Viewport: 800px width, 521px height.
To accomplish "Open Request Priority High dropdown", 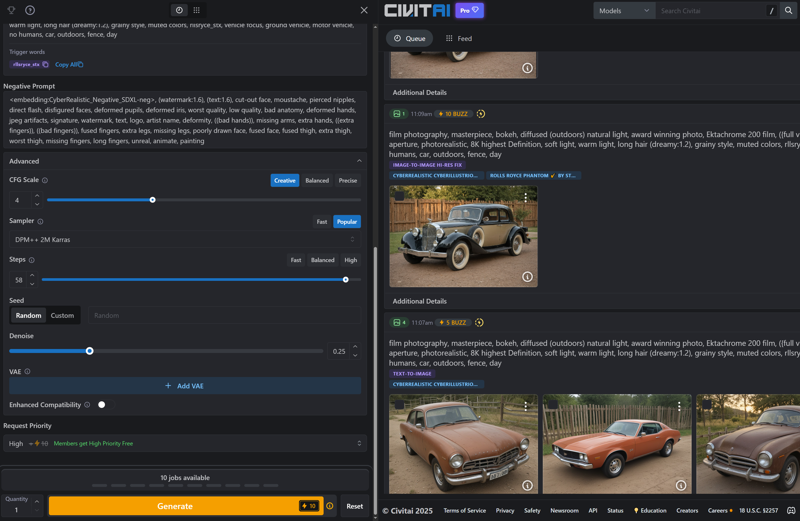I will [x=185, y=443].
